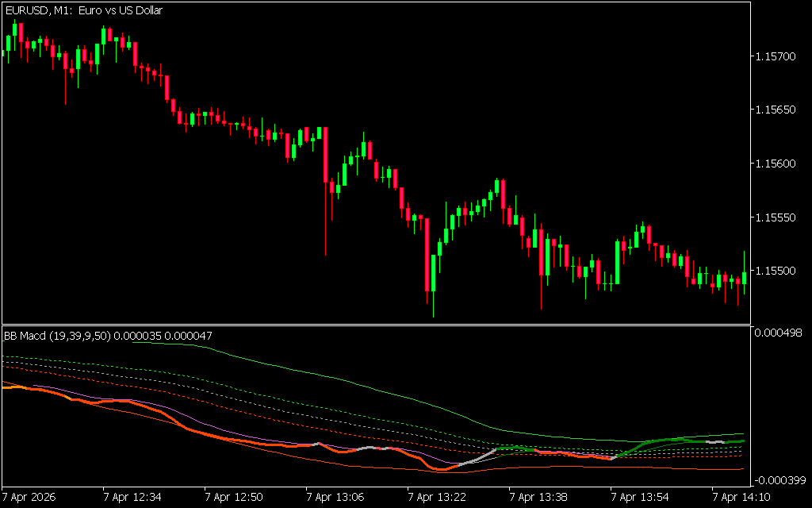Click the 1.15600 price level on scale

[776, 164]
